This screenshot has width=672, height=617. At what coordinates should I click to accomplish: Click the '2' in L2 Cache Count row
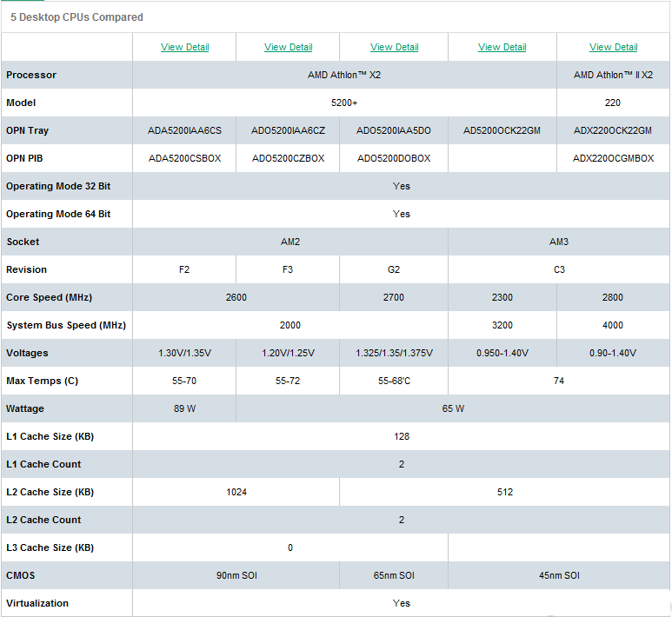pyautogui.click(x=401, y=521)
